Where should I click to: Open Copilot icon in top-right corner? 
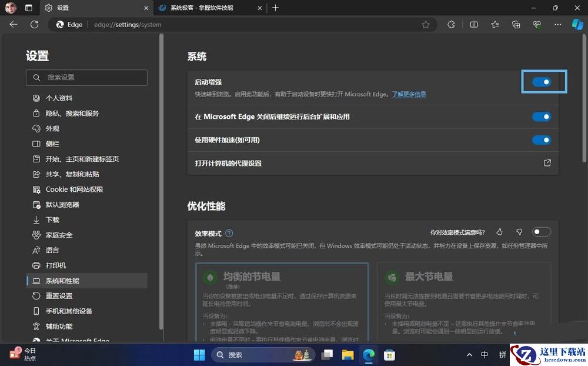(577, 24)
